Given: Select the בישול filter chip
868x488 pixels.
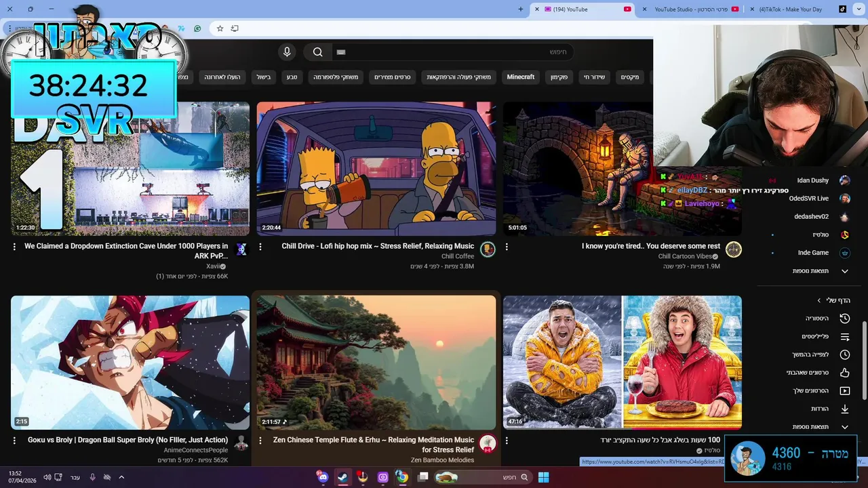Looking at the screenshot, I should [x=264, y=77].
